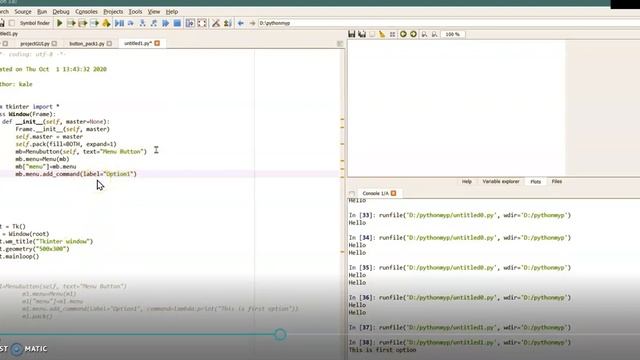Click the 100 % zoom level field
The image size is (640, 360).
[x=453, y=34]
